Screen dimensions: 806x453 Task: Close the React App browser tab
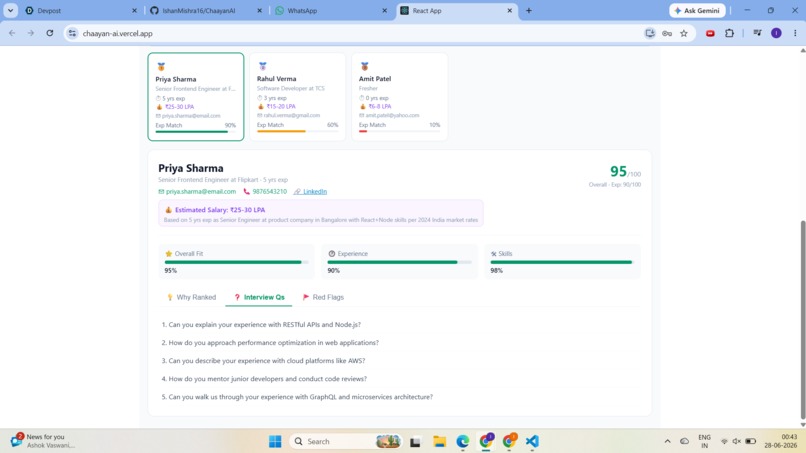pos(509,10)
